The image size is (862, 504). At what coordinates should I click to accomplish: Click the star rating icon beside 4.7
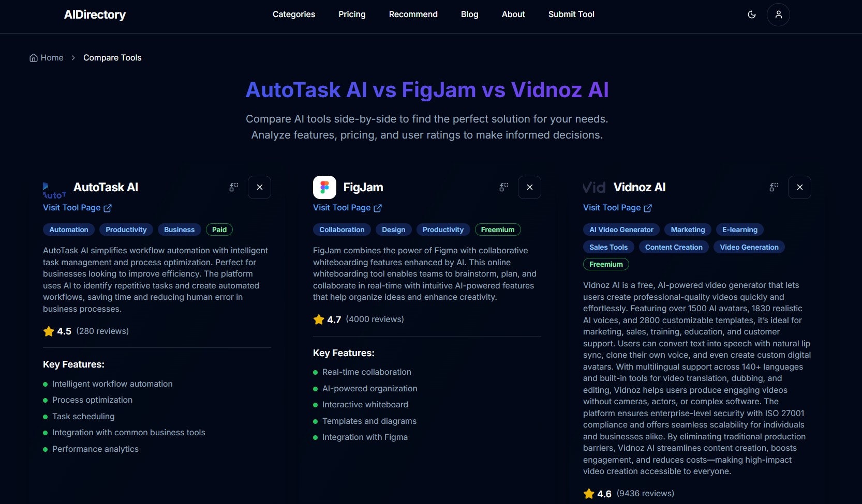pos(319,319)
